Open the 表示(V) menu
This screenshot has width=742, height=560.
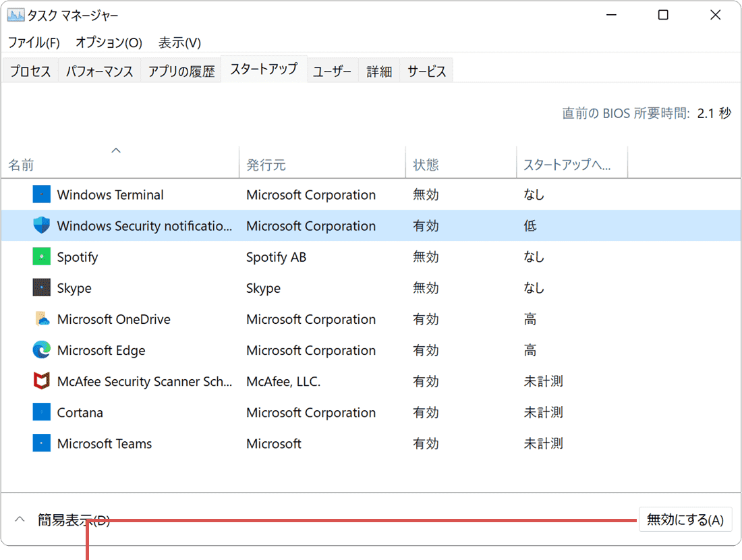pos(179,43)
